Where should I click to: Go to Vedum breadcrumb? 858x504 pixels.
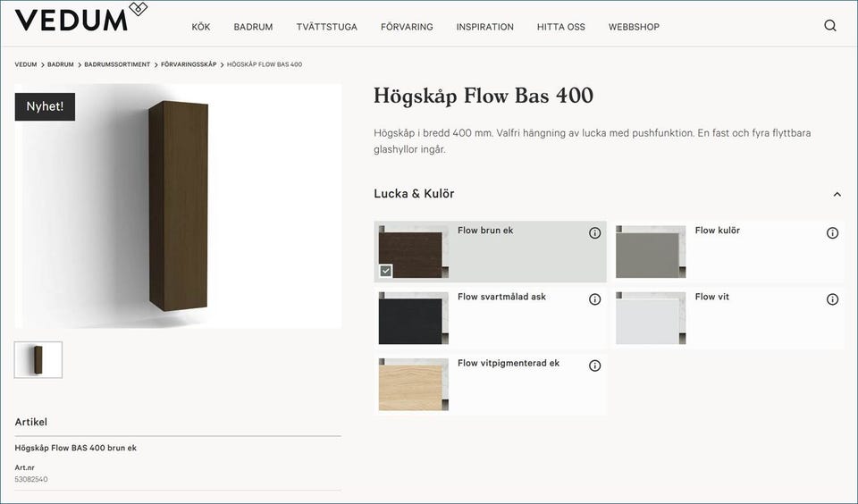26,64
